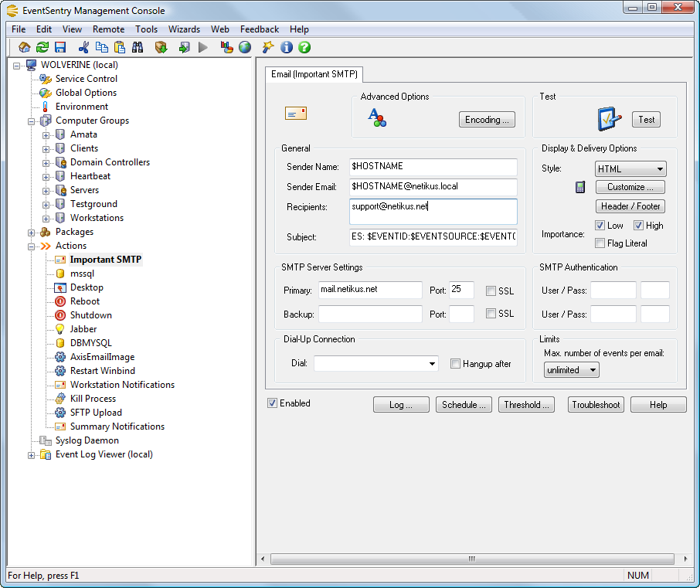Click the Home toolbar icon
Screen dimensions: 700x588
(x=25, y=47)
